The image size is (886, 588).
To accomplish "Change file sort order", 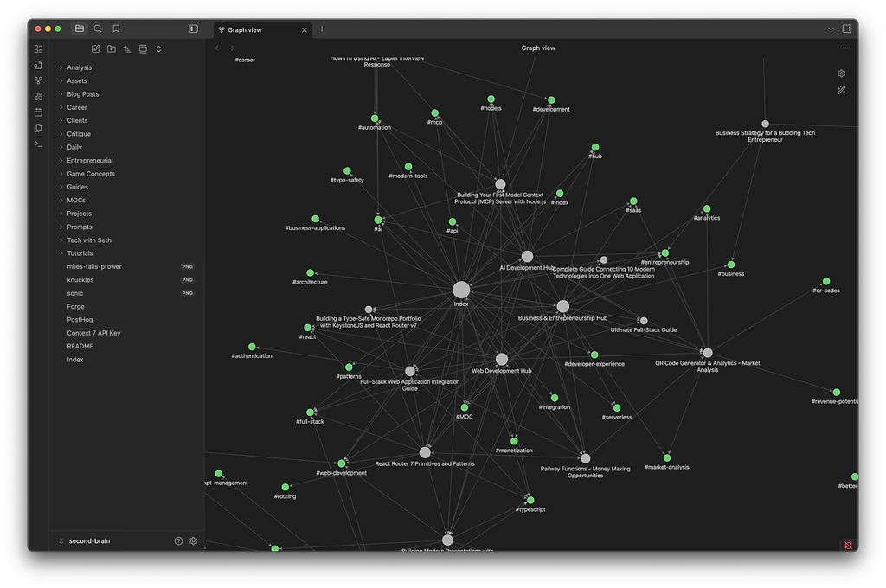I will tap(127, 49).
